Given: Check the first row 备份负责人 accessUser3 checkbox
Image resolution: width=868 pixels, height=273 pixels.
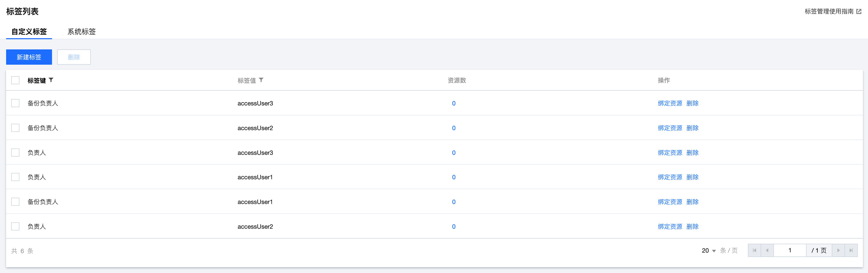Looking at the screenshot, I should tap(16, 103).
